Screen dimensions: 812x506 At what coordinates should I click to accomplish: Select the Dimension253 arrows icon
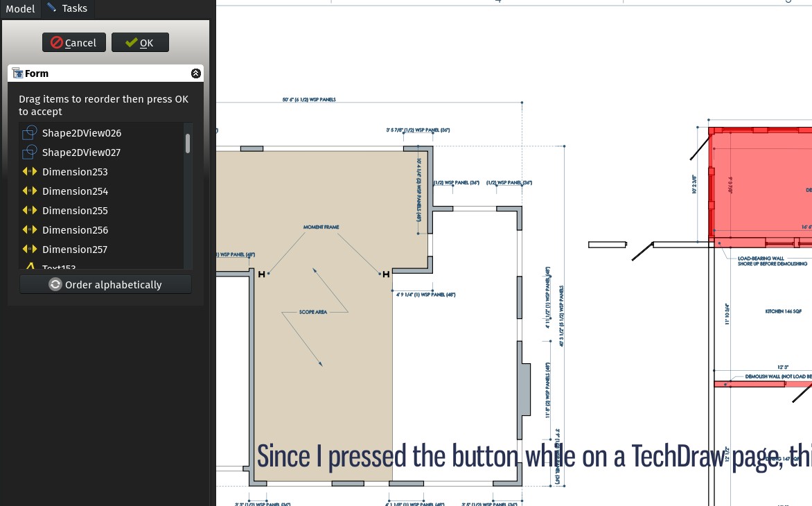[30, 171]
